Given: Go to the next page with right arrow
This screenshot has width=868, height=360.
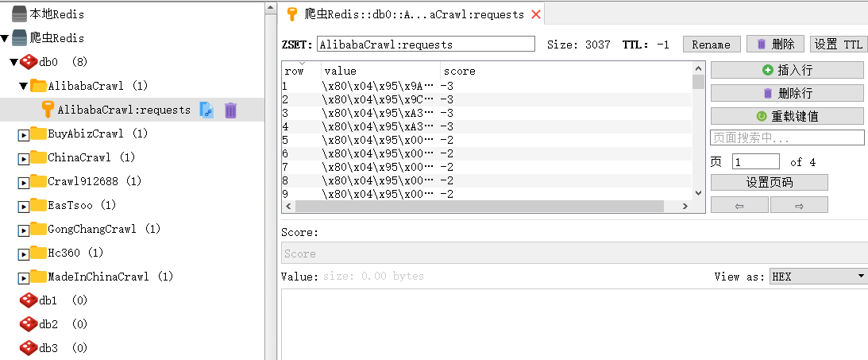Looking at the screenshot, I should point(799,205).
